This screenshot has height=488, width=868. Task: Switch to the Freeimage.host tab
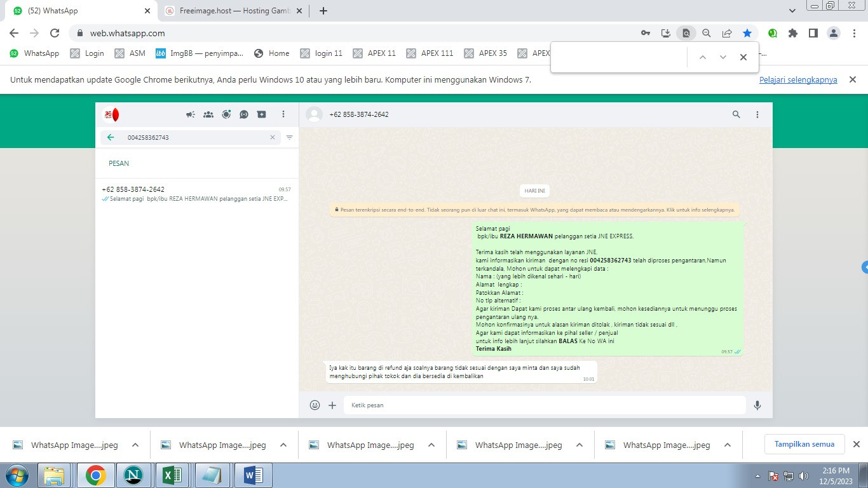tap(235, 11)
